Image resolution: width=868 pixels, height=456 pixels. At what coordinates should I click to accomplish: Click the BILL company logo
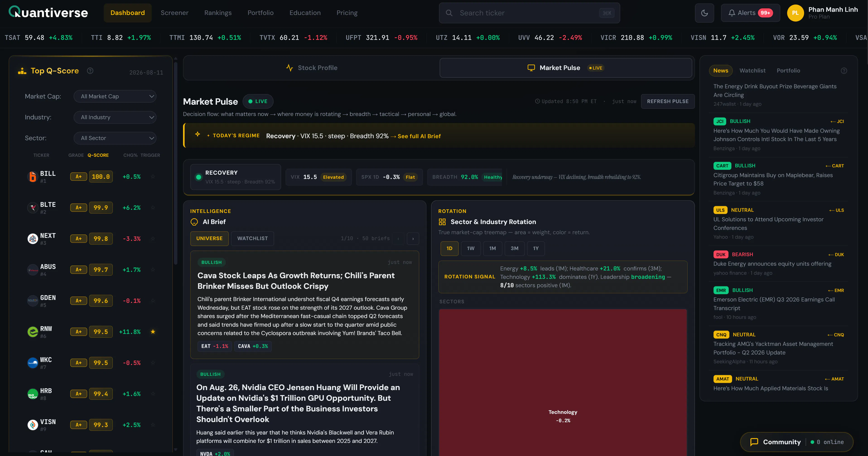coord(33,177)
